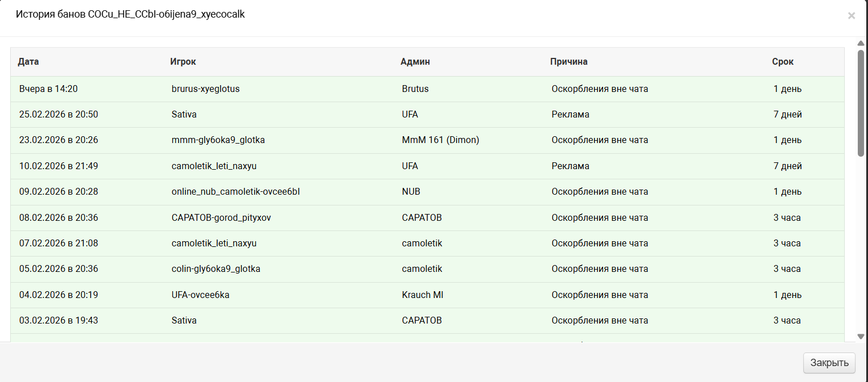Click the Закрыть button
868x382 pixels.
829,363
